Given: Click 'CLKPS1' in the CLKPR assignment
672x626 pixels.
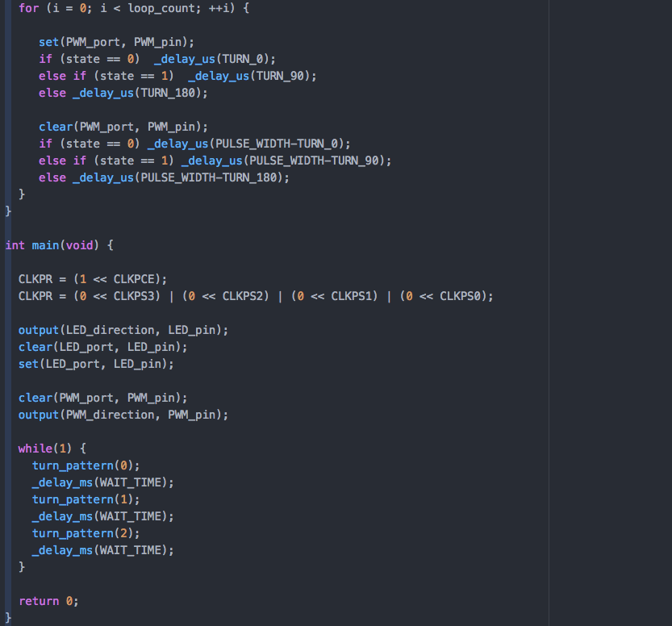Looking at the screenshot, I should pos(352,296).
